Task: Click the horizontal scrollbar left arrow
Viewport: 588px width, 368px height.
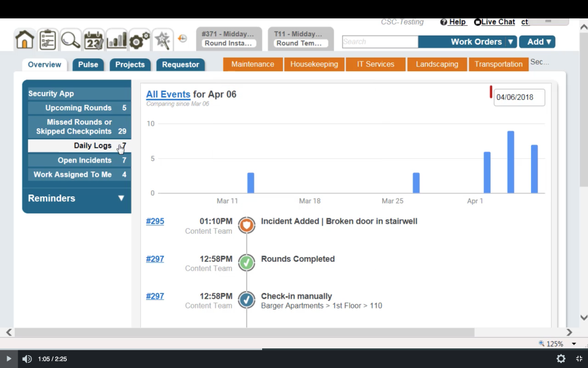Action: 9,332
